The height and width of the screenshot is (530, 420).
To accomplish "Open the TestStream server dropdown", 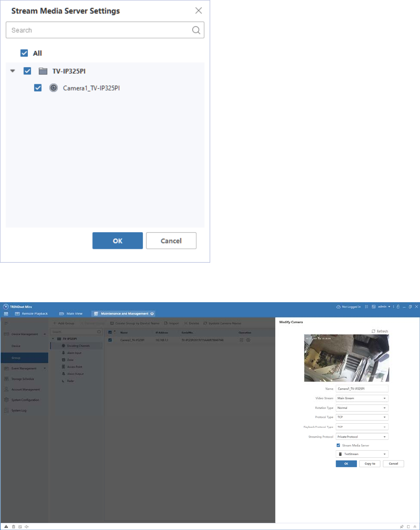I will (362, 454).
